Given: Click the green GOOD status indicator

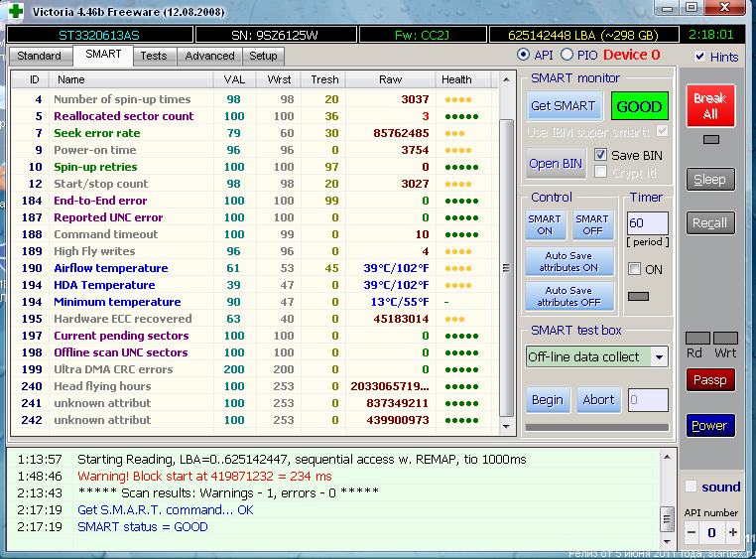Looking at the screenshot, I should tap(639, 106).
